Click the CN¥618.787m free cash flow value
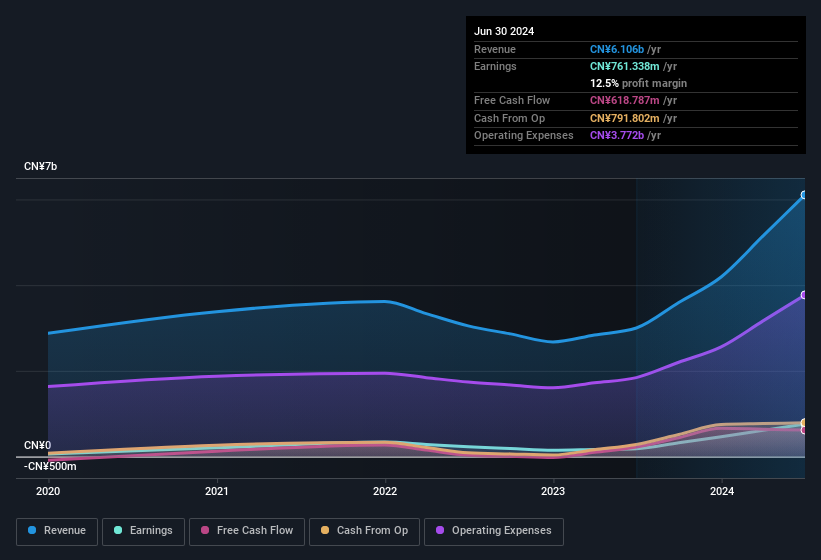Viewport: 821px width, 560px height. pyautogui.click(x=625, y=100)
